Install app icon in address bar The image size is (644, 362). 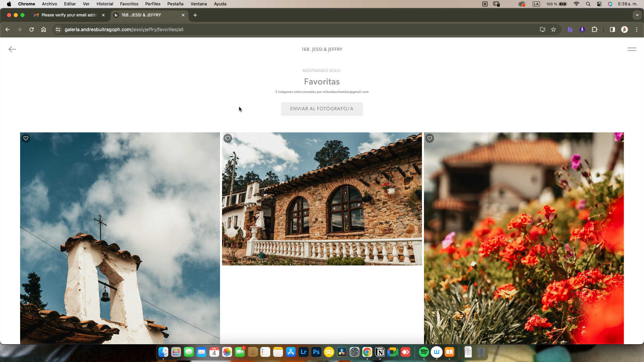pyautogui.click(x=542, y=29)
